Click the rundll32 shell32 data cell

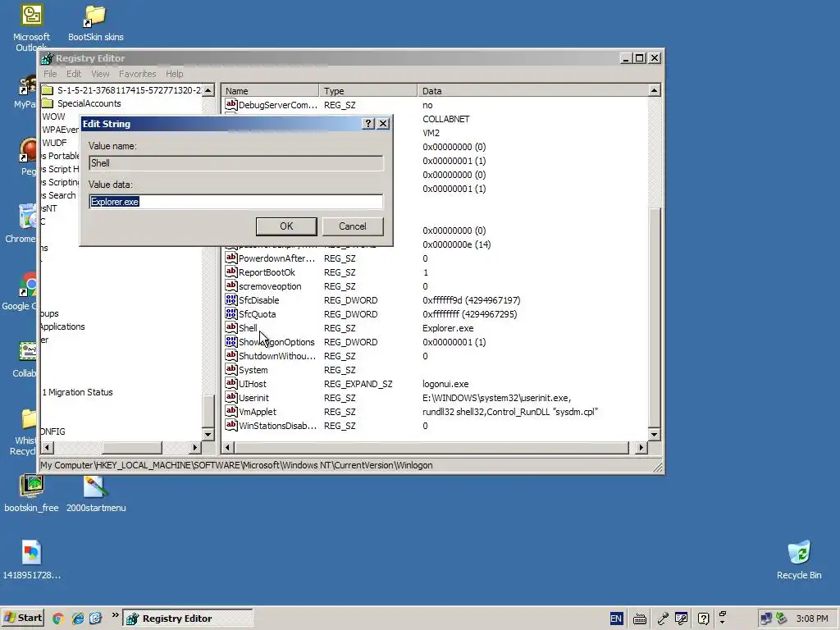(509, 412)
